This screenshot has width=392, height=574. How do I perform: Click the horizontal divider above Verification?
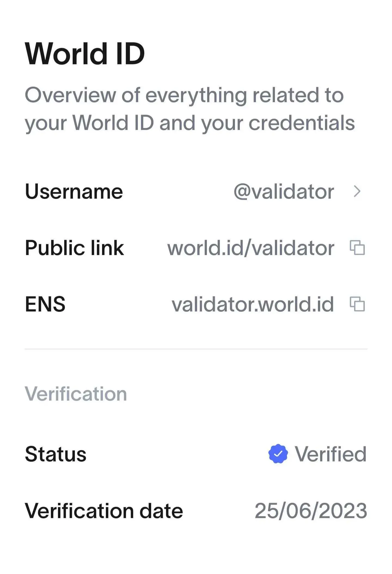[x=196, y=349]
